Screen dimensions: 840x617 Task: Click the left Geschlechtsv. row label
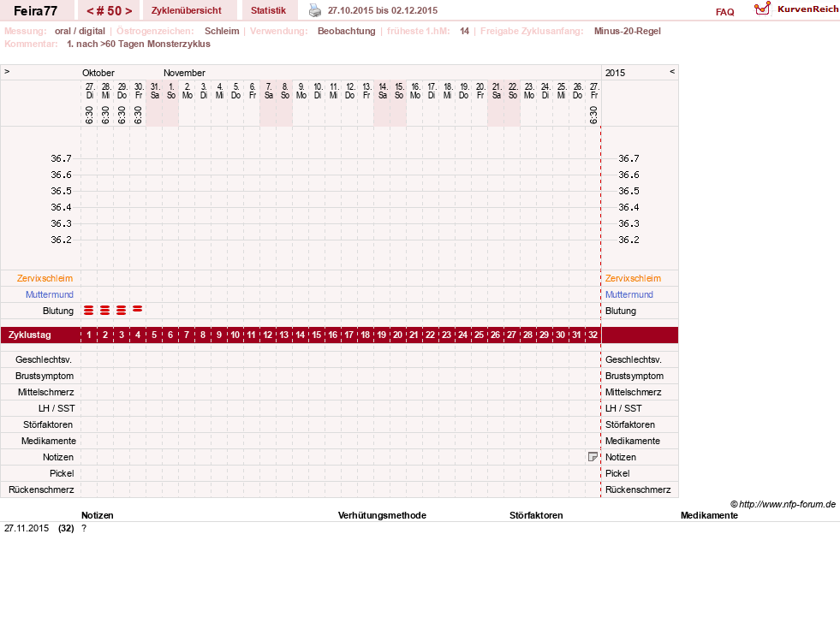tap(44, 359)
